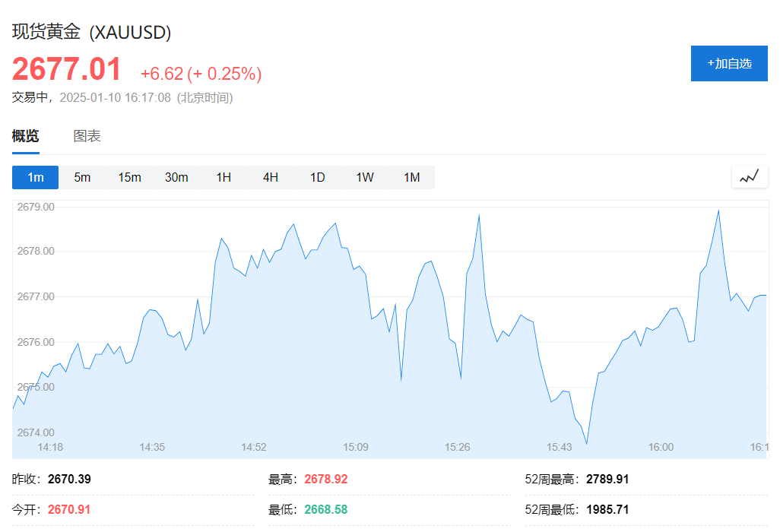
Task: Choose the 30m interval
Action: point(176,177)
